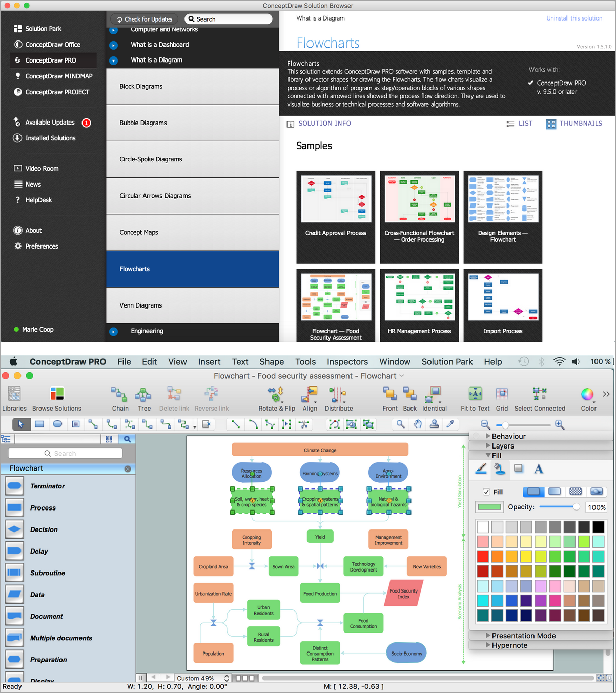
Task: Select the hand pan tool
Action: coord(418,424)
